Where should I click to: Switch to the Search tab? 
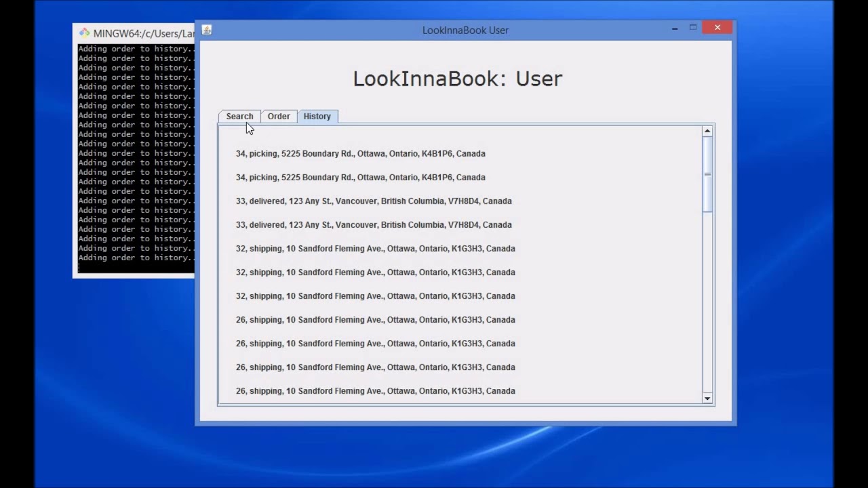239,117
